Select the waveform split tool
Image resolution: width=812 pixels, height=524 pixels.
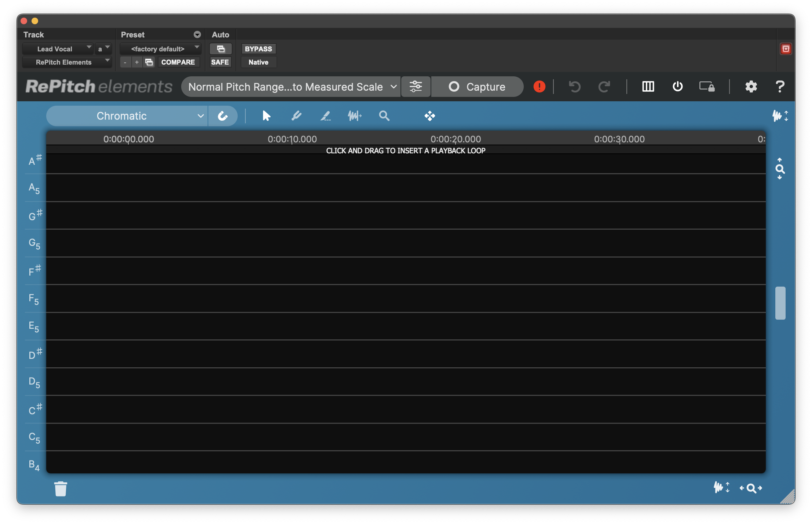[355, 116]
